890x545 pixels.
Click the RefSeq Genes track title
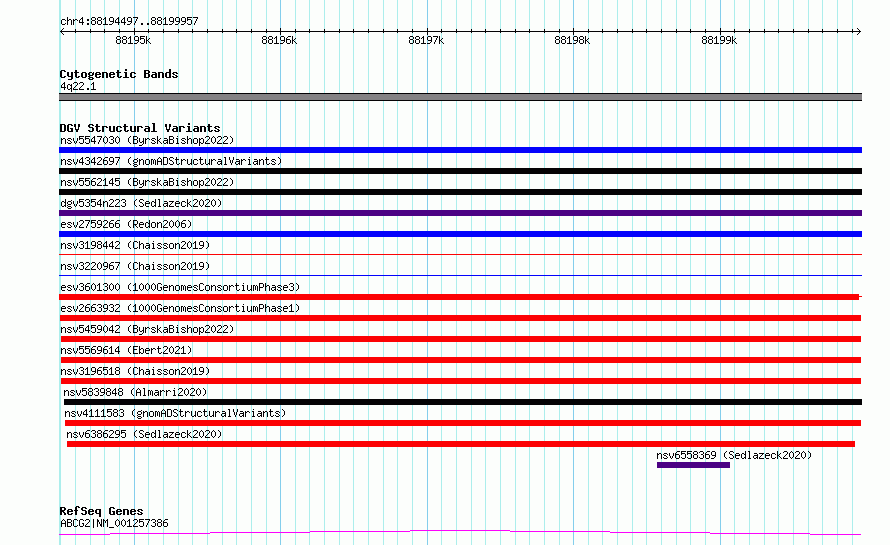pyautogui.click(x=101, y=511)
